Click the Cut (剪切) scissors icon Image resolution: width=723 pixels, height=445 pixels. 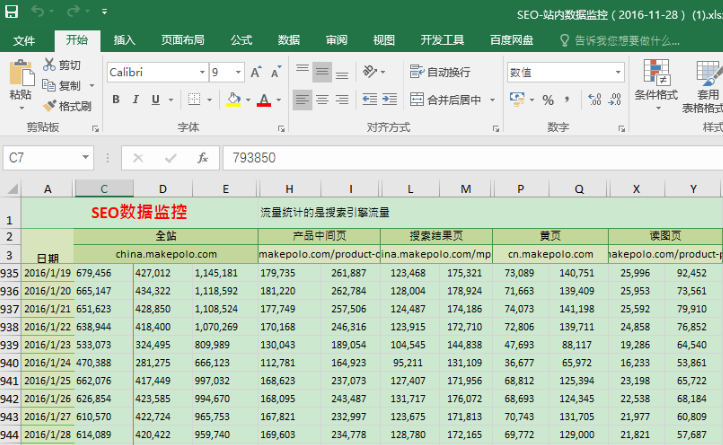pos(50,65)
